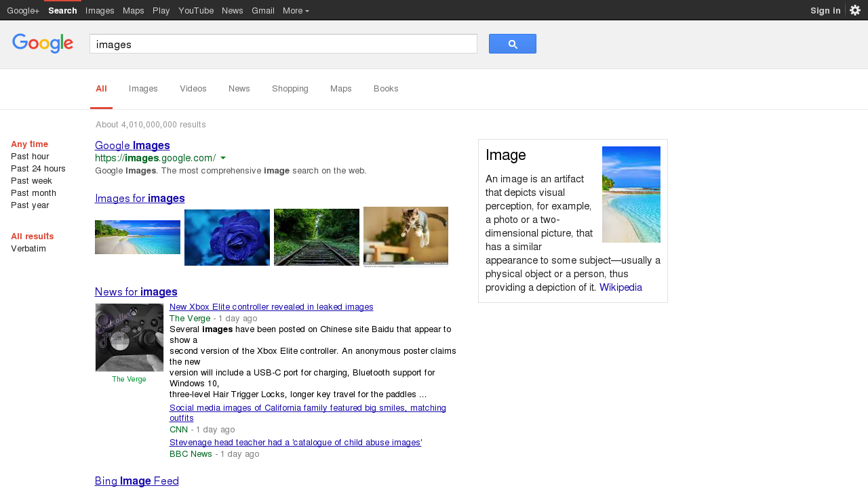Screen dimensions: 868x488
Task: Click 'About 4,010,000,000 results' text
Action: tap(151, 125)
